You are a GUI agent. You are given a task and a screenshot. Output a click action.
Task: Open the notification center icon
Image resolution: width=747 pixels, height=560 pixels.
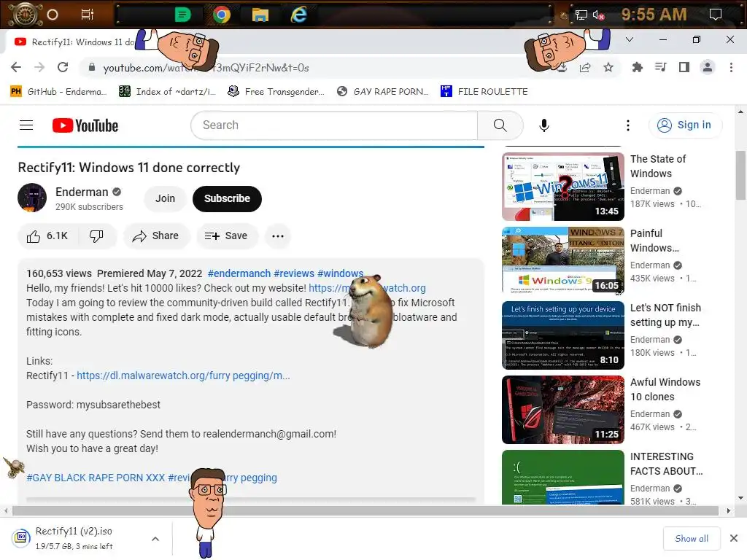pyautogui.click(x=715, y=15)
